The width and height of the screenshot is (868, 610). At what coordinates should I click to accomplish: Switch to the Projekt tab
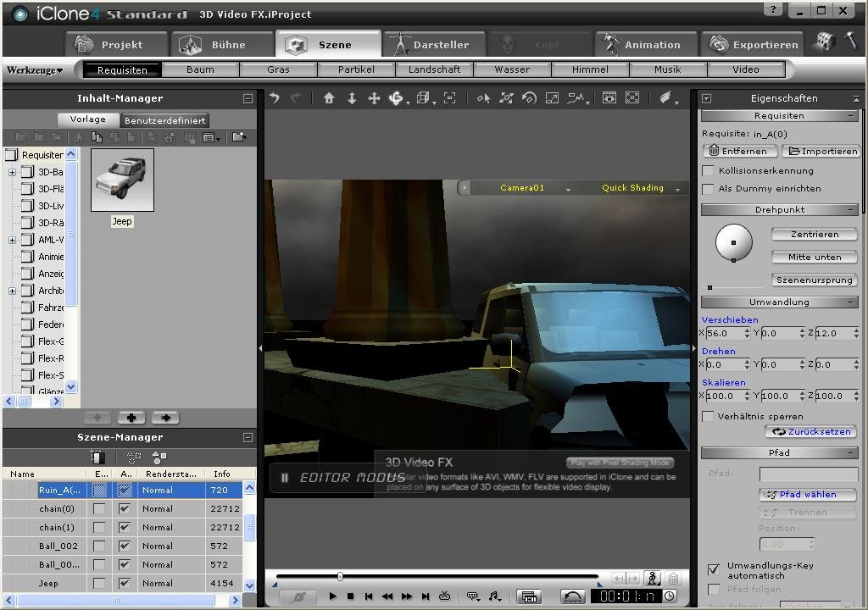(x=115, y=44)
